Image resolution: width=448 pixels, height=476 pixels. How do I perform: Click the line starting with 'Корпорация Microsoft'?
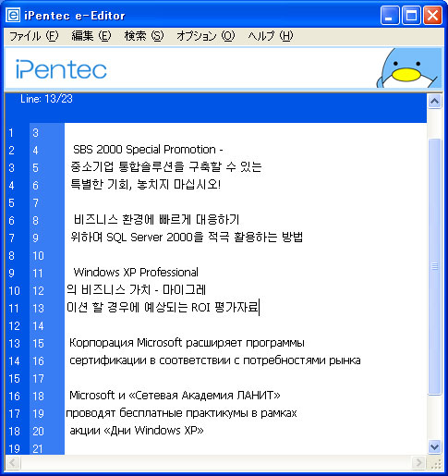(187, 343)
